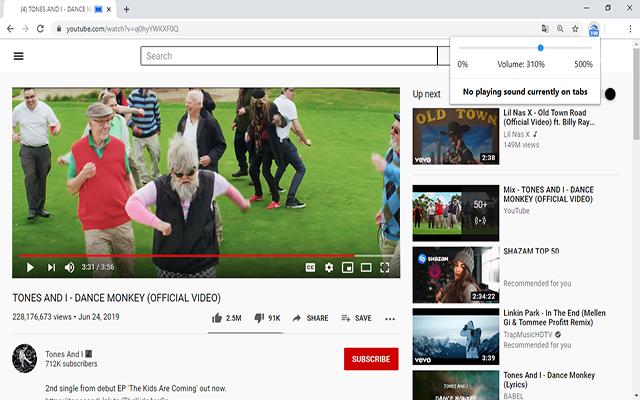The width and height of the screenshot is (640, 400).
Task: Switch to miniplayer mode
Action: point(348,267)
